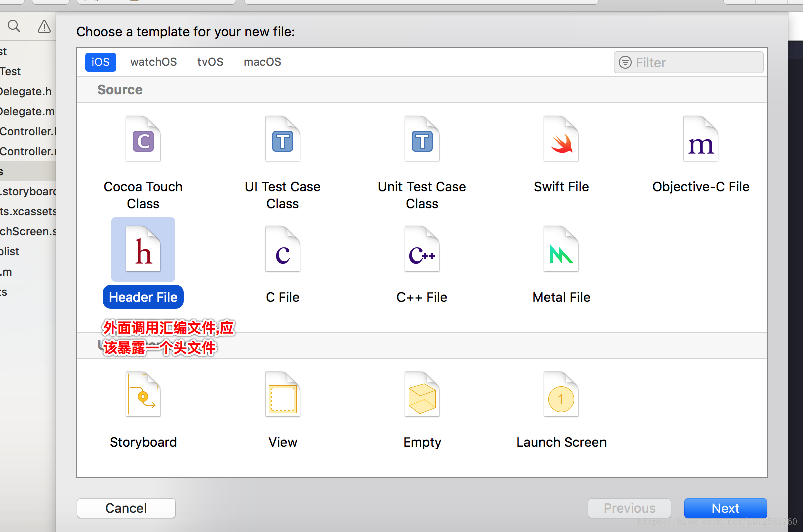Image resolution: width=803 pixels, height=532 pixels.
Task: Click the Next button
Action: (x=726, y=508)
